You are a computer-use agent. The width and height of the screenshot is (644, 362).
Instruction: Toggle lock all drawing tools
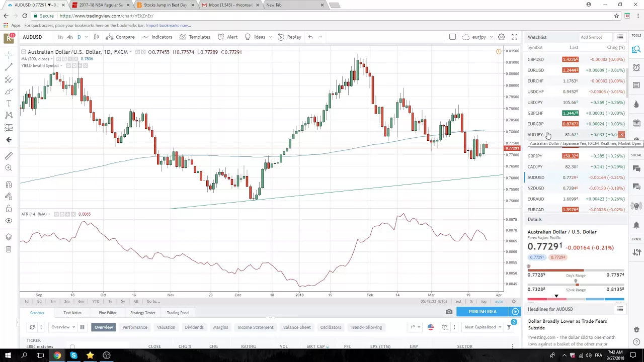click(x=9, y=209)
